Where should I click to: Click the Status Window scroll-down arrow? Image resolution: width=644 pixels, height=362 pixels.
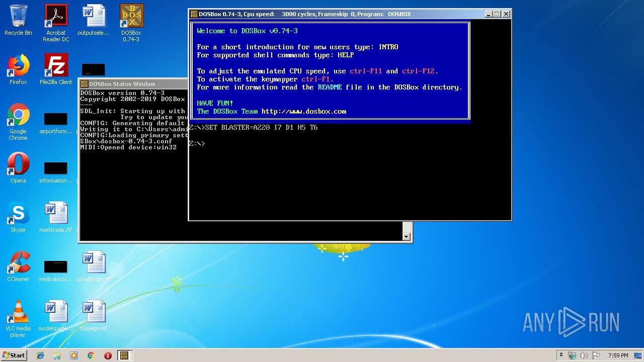point(407,236)
